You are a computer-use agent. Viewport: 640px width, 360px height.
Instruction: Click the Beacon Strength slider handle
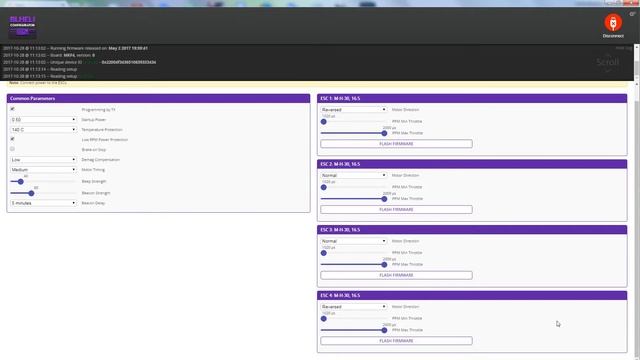click(x=31, y=193)
